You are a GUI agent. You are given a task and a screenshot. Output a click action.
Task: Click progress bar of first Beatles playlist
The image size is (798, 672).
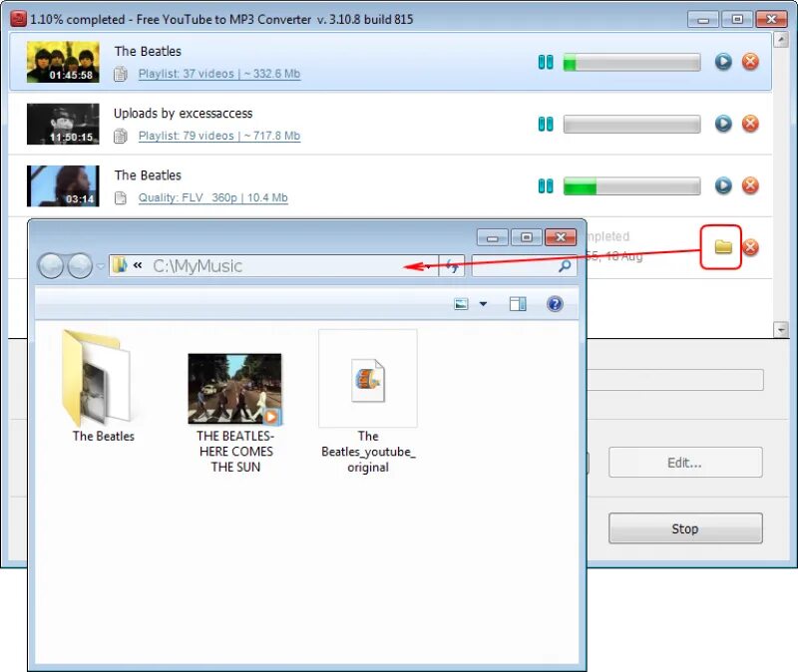coord(631,63)
